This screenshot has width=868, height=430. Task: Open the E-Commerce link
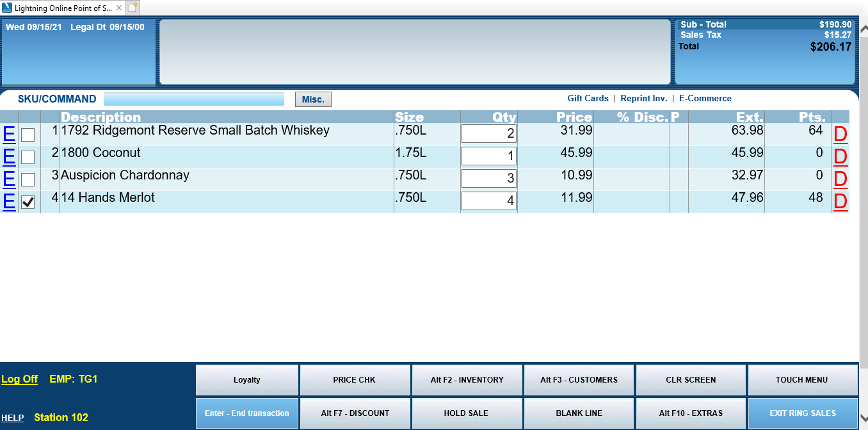705,98
